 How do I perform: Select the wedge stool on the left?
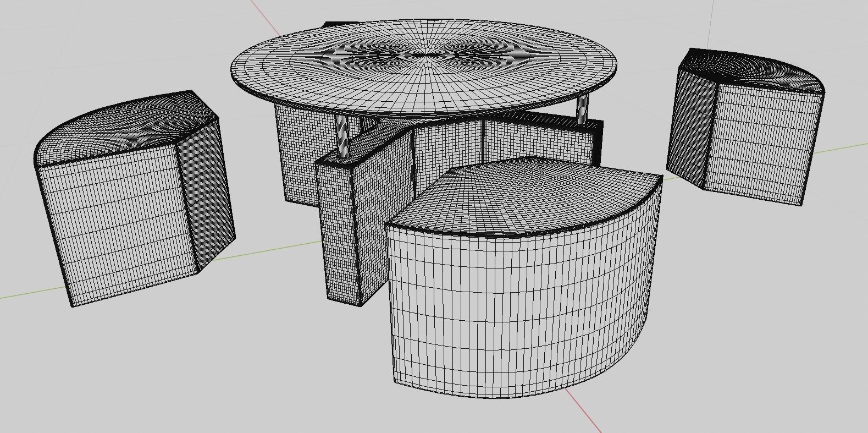tap(135, 198)
